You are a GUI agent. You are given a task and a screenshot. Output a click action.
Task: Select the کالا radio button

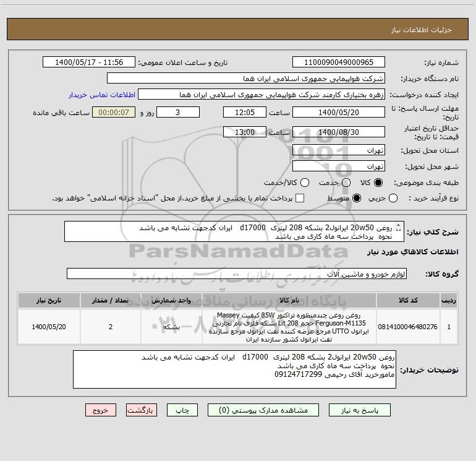coord(378,183)
